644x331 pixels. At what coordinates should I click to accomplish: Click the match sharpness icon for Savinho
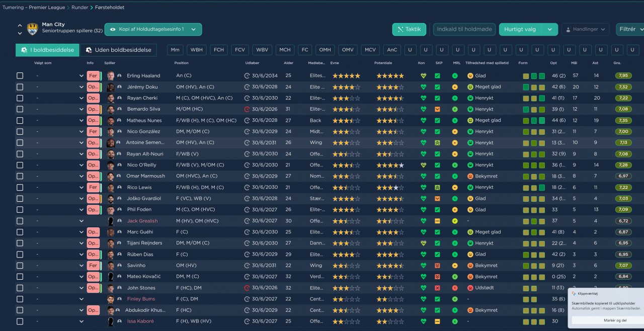coord(438,266)
